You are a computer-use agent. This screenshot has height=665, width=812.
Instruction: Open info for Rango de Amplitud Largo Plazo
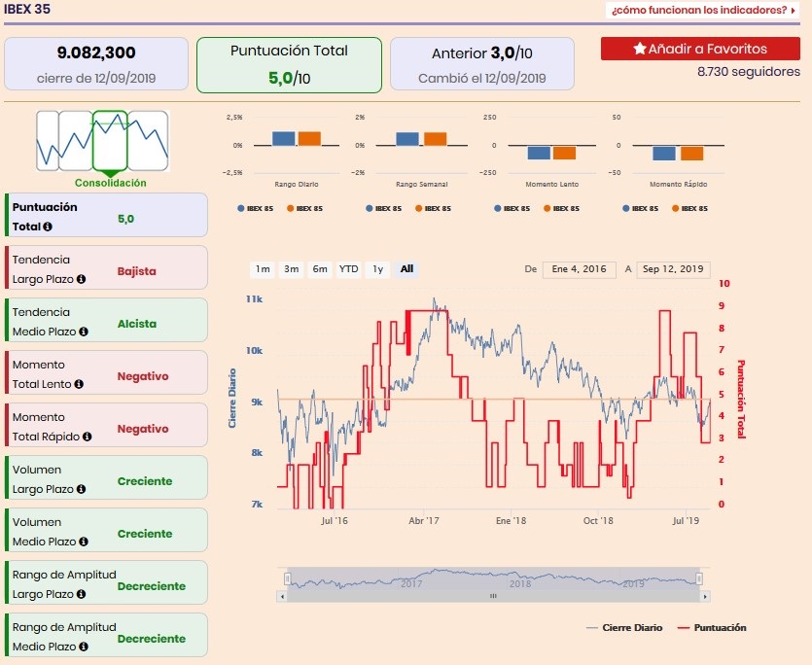click(82, 594)
